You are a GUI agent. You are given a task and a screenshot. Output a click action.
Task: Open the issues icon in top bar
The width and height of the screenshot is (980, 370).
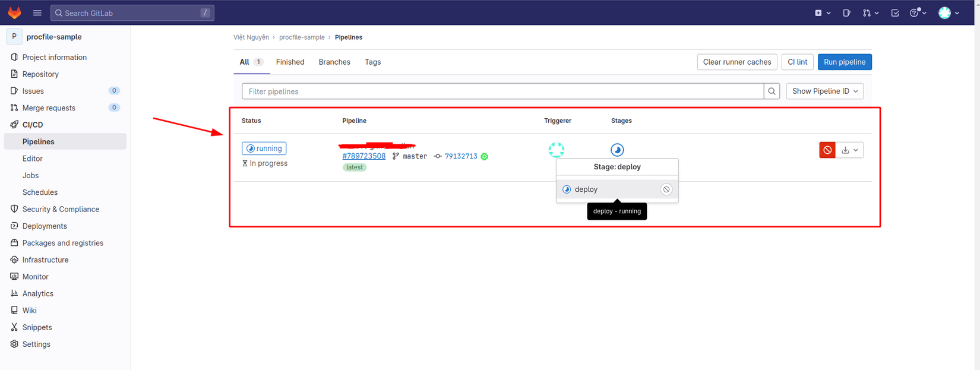point(846,12)
